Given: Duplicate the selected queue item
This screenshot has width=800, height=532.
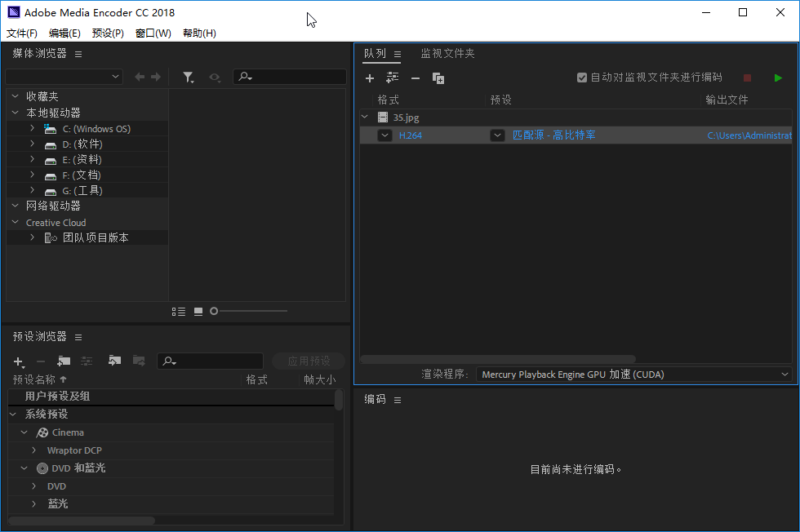Looking at the screenshot, I should 438,78.
